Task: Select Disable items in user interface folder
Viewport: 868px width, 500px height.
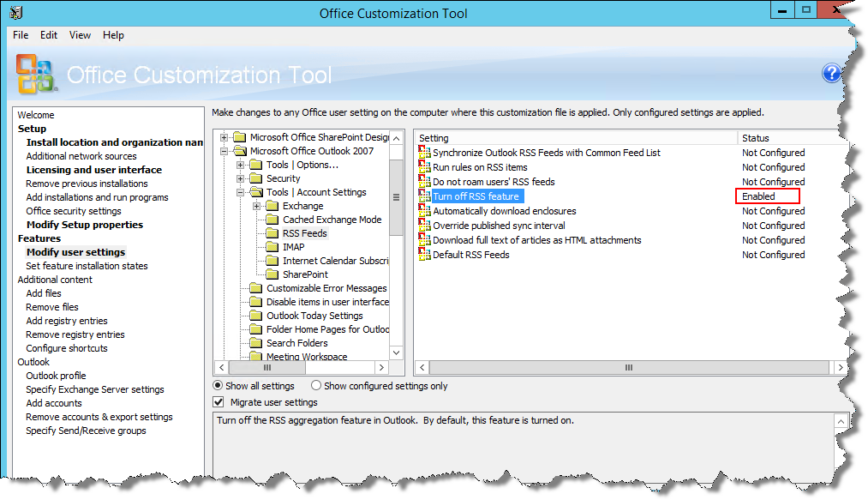Action: pos(327,302)
